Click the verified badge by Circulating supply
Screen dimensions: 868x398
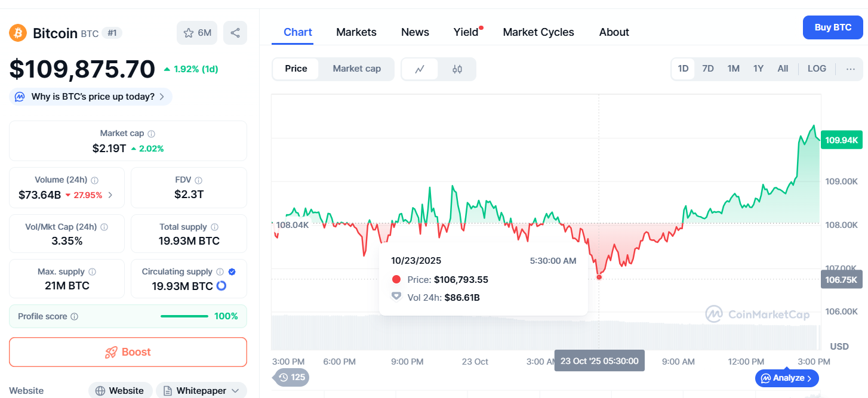click(x=232, y=272)
